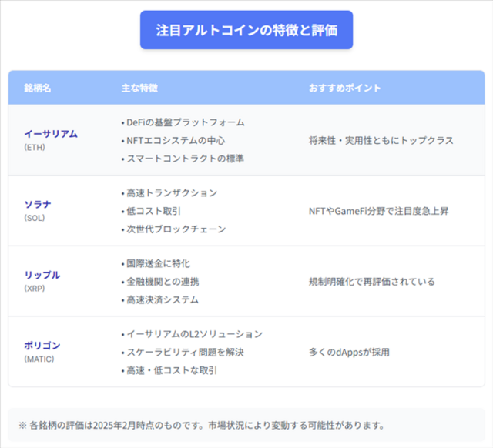This screenshot has height=448, width=493.
Task: Select the 低コスト取引 bullet
Action: point(151,211)
